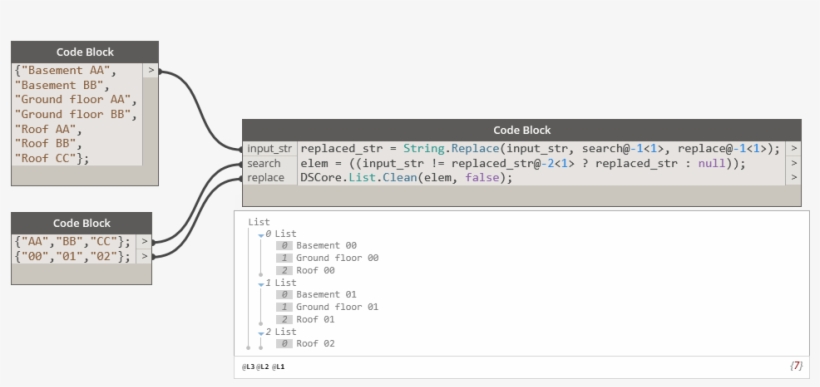The height and width of the screenshot is (387, 820).
Task: Click the {"AA","BB","CC"} code line
Action: tap(72, 242)
